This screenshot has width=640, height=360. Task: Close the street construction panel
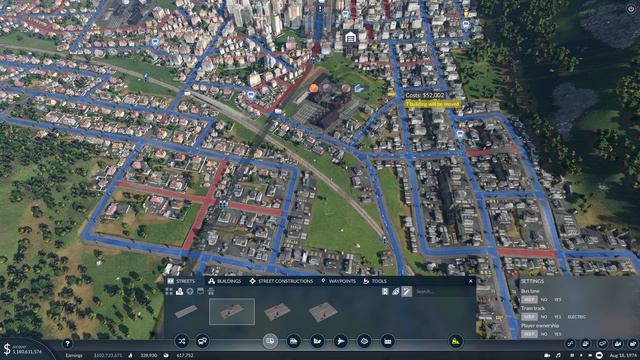click(471, 281)
